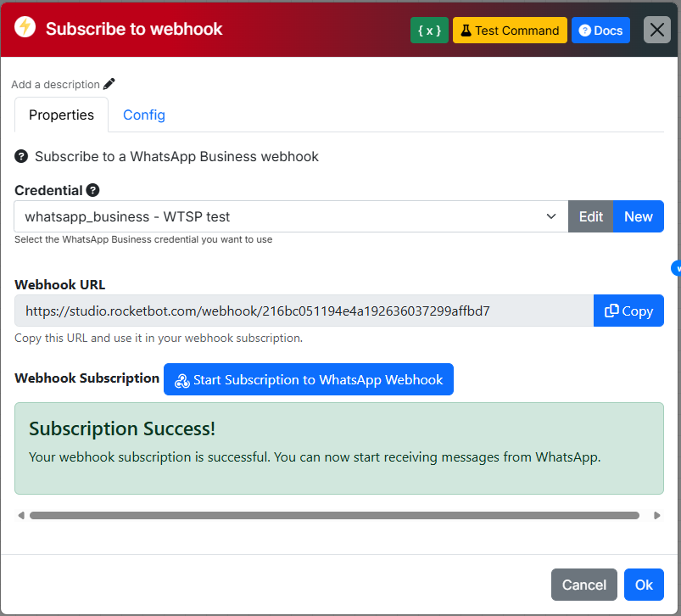
Task: Click the lightning bolt module icon
Action: coord(25,27)
